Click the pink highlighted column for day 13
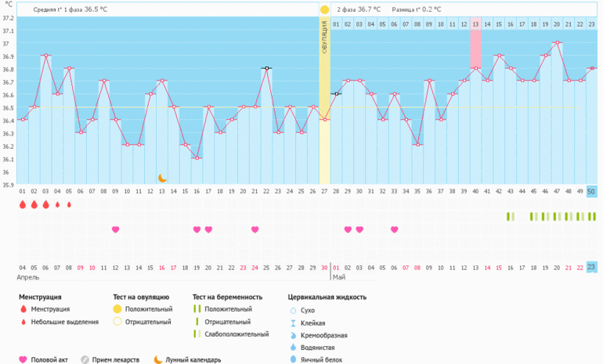This screenshot has height=364, width=603. point(475,45)
